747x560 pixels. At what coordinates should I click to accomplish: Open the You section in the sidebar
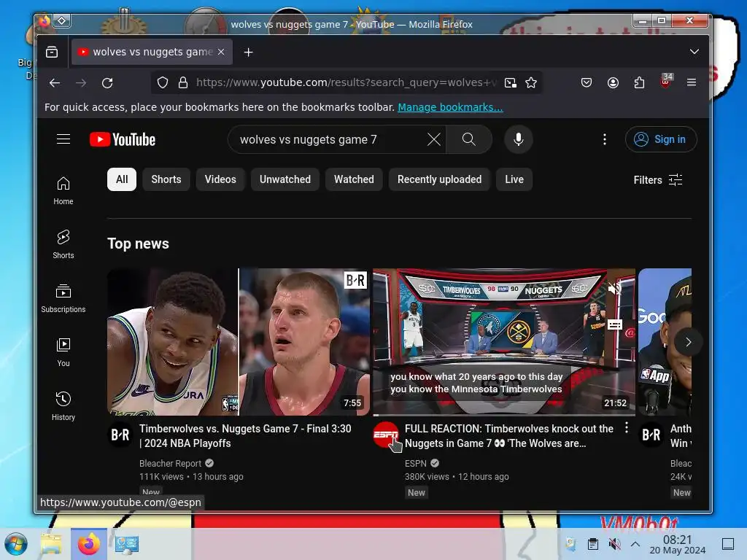coord(63,352)
